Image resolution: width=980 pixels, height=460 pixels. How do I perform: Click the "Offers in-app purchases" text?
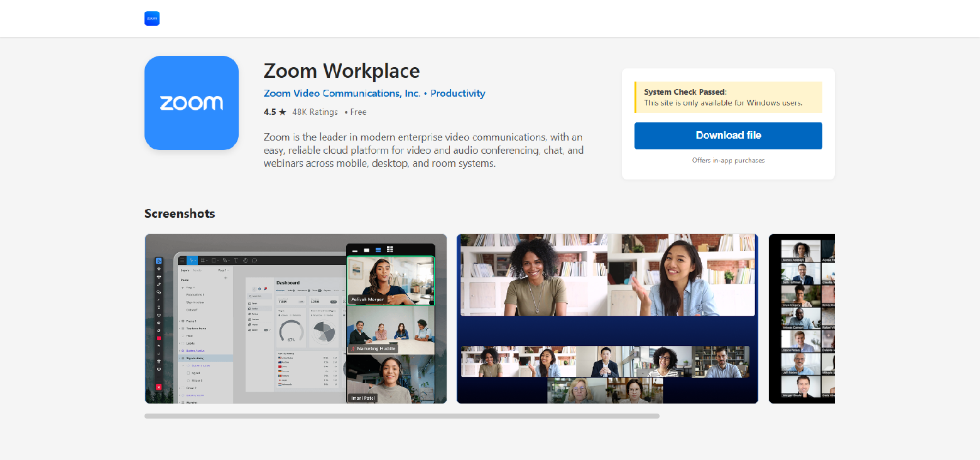tap(728, 161)
